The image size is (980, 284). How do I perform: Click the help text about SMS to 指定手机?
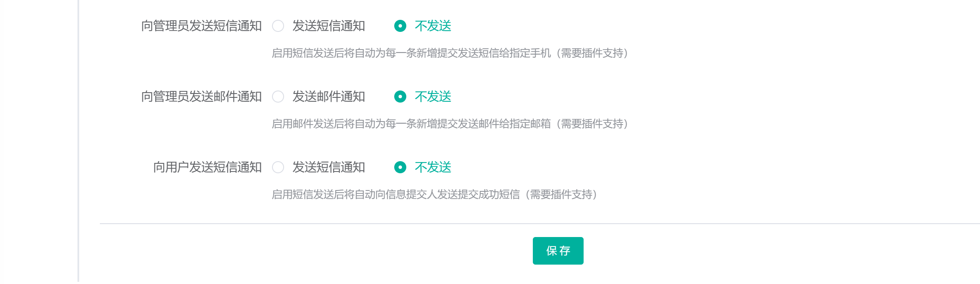[450, 53]
